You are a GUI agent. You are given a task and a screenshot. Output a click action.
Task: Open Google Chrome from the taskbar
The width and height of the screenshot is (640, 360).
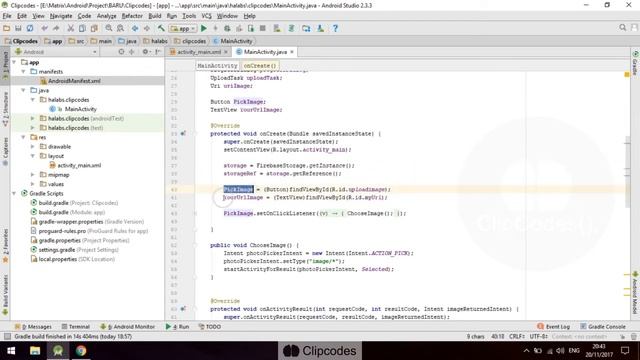click(81, 351)
